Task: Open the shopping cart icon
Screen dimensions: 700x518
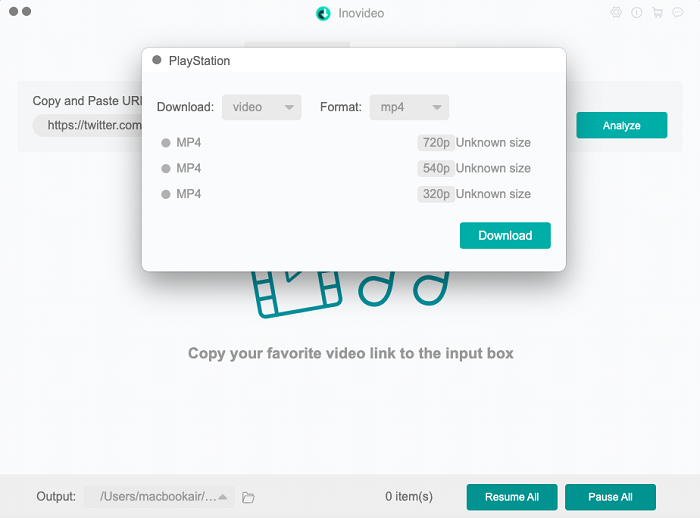Action: [x=658, y=13]
